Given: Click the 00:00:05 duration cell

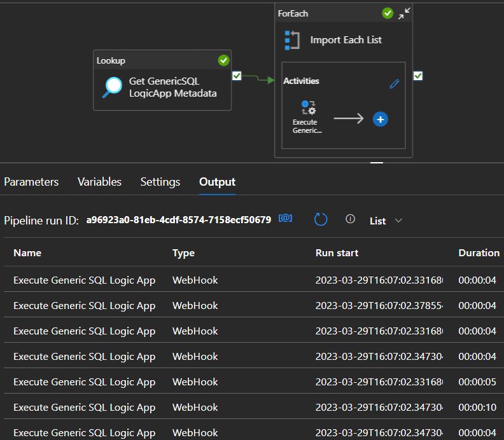Looking at the screenshot, I should click(477, 382).
